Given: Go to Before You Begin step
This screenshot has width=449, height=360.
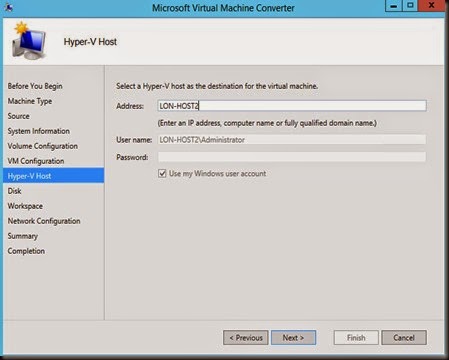Looking at the screenshot, I should click(35, 86).
